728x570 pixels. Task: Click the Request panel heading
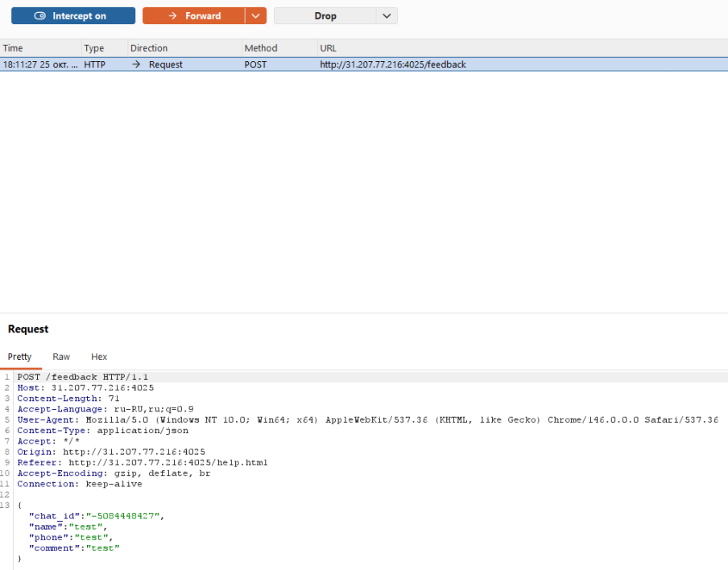tap(28, 329)
